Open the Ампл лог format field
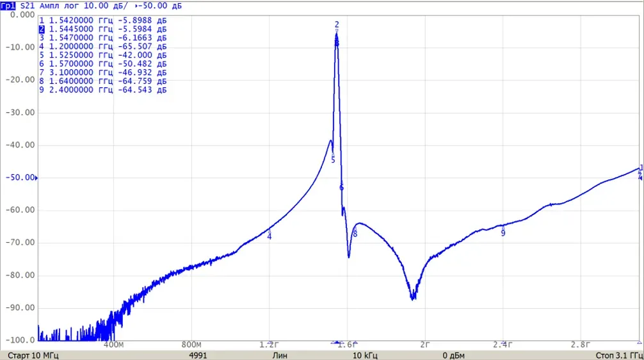Viewport: 644px width, 360px height. pyautogui.click(x=60, y=6)
